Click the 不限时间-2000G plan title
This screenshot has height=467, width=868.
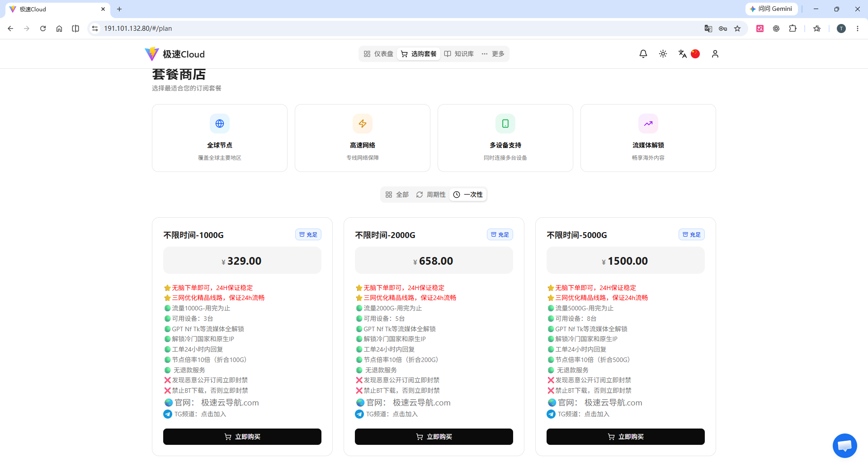[385, 235]
